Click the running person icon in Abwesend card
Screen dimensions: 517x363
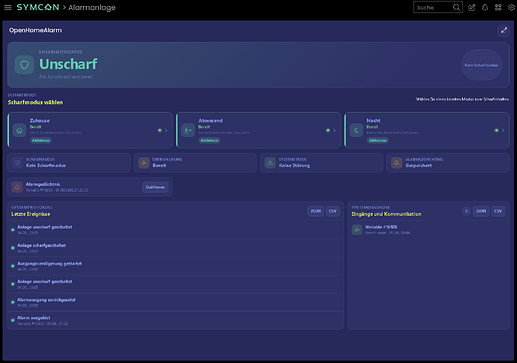188,130
